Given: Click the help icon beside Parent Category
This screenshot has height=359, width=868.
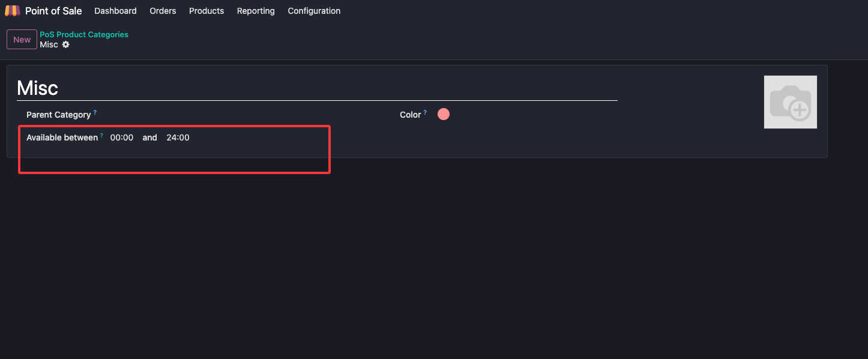Looking at the screenshot, I should coord(95,112).
